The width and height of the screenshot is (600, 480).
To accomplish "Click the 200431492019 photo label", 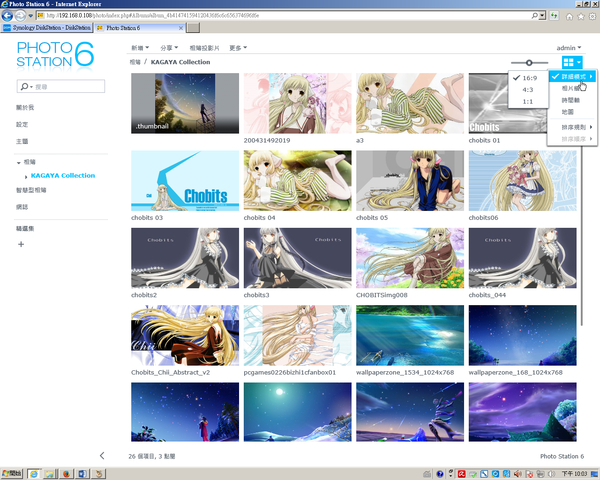I will [267, 140].
